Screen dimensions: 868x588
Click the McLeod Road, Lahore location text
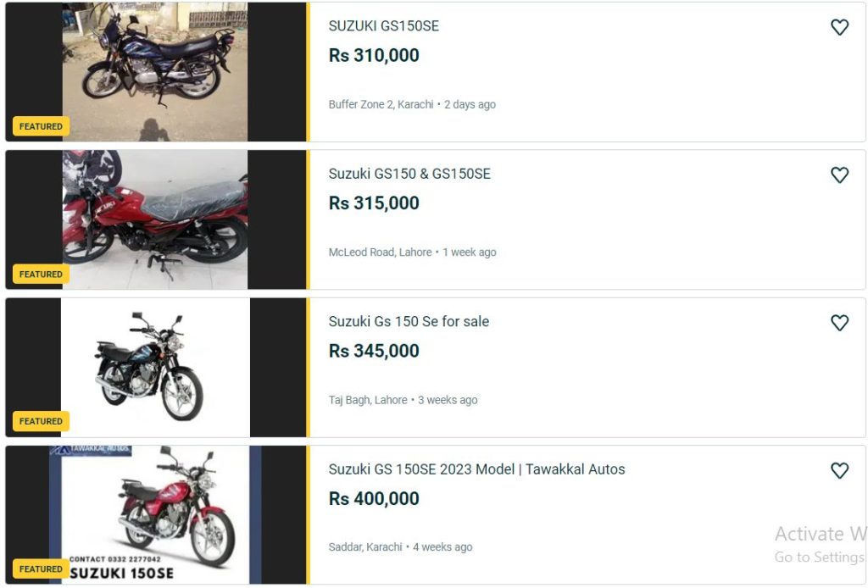pos(381,252)
